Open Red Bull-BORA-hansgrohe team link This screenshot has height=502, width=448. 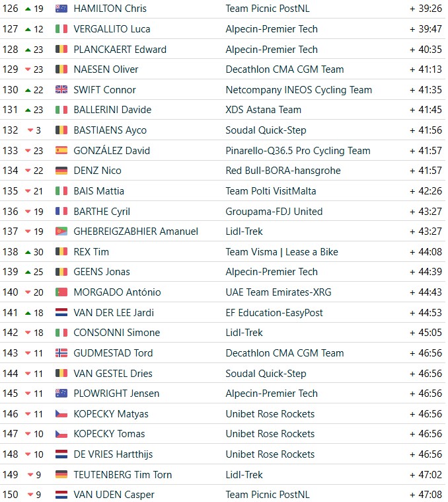pos(283,171)
